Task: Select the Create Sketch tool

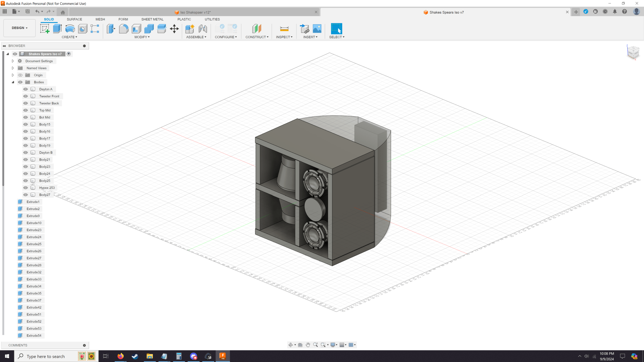Action: coord(45,29)
